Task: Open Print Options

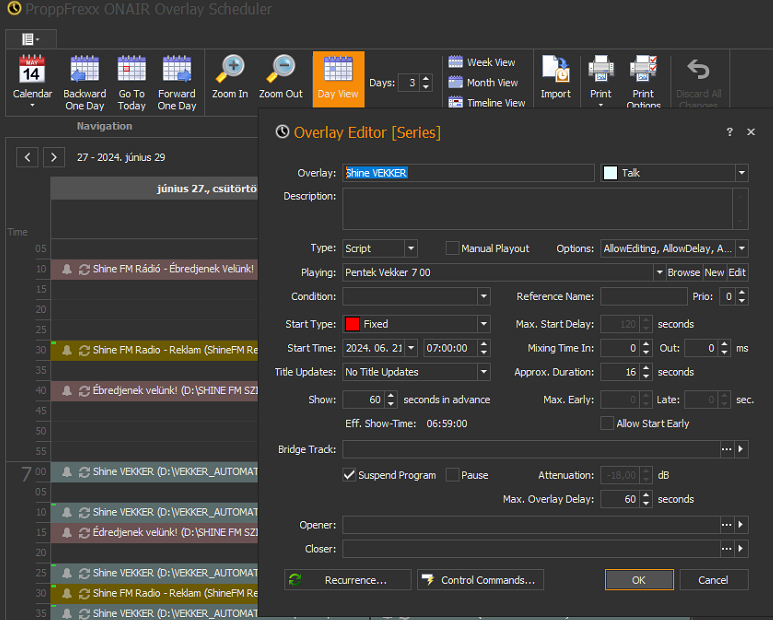Action: 643,81
